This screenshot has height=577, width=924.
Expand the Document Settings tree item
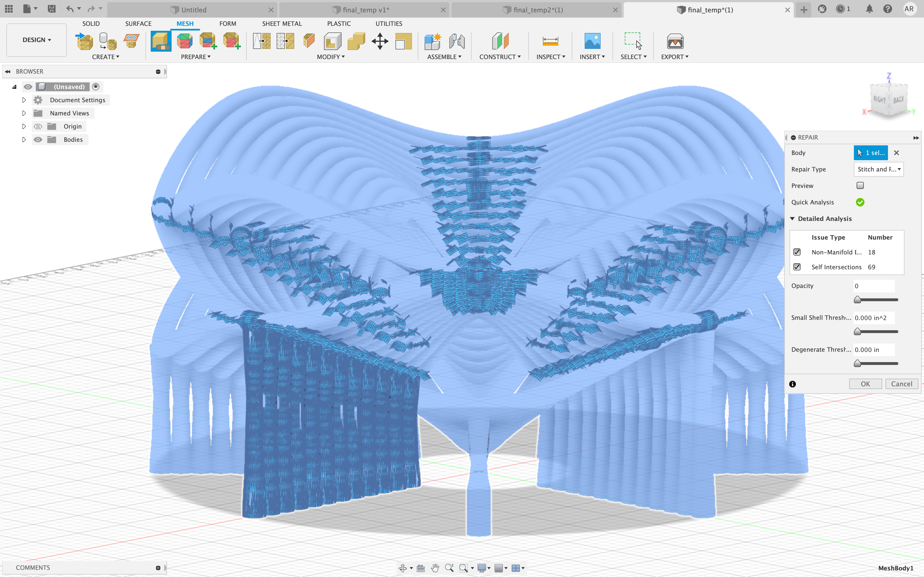click(x=24, y=99)
